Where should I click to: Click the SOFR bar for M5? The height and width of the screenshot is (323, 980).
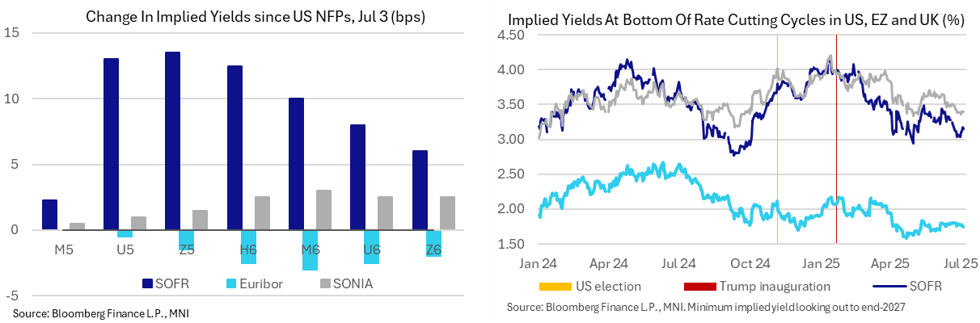49,214
